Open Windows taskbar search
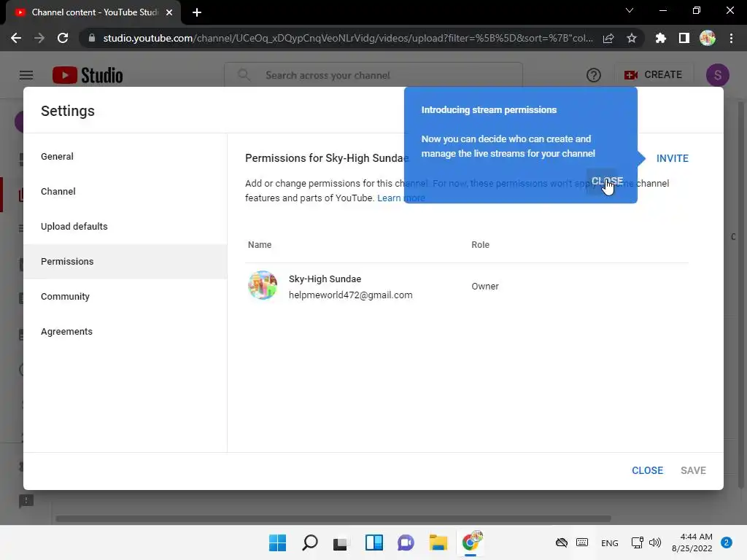The height and width of the screenshot is (560, 747). (x=309, y=542)
